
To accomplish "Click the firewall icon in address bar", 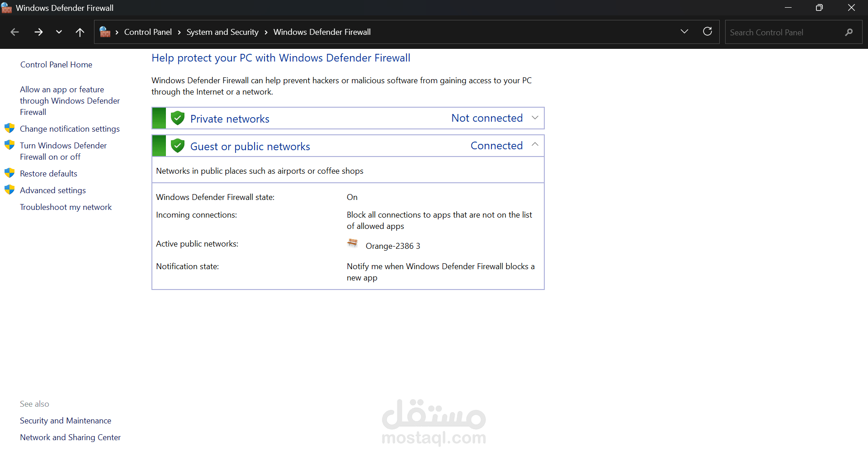I will [105, 32].
